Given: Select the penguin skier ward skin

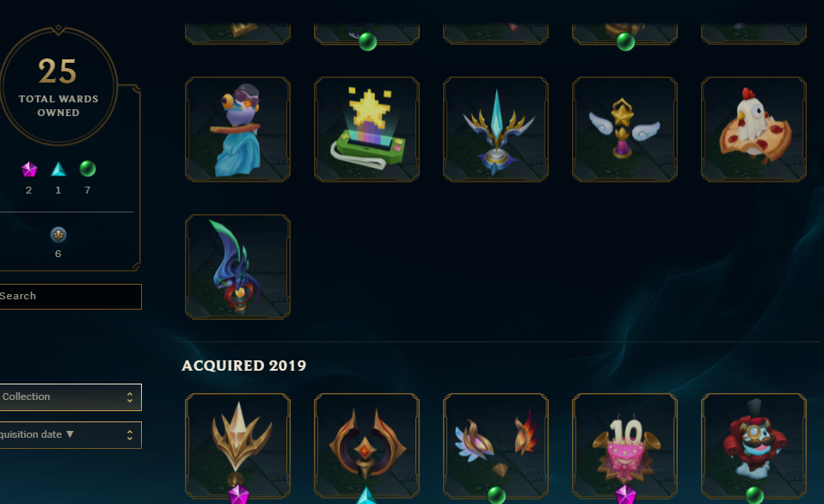Looking at the screenshot, I should tap(237, 129).
